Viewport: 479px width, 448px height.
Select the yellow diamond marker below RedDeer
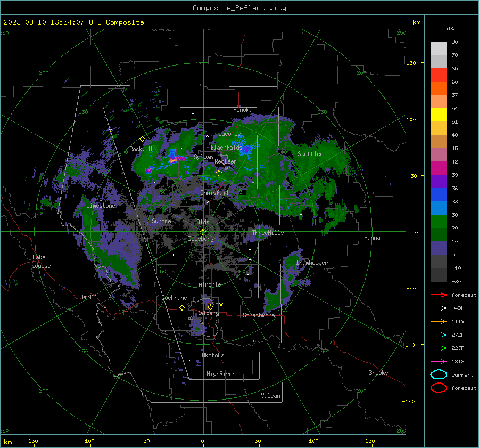point(219,173)
